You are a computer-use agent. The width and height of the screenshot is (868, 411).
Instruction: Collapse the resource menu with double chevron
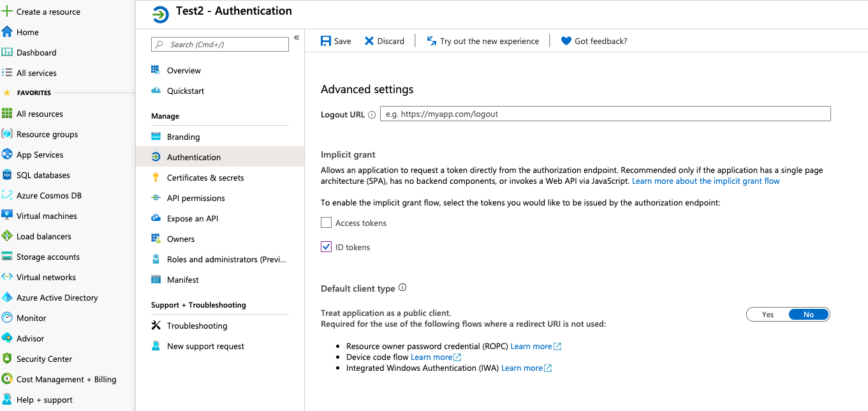coord(297,38)
